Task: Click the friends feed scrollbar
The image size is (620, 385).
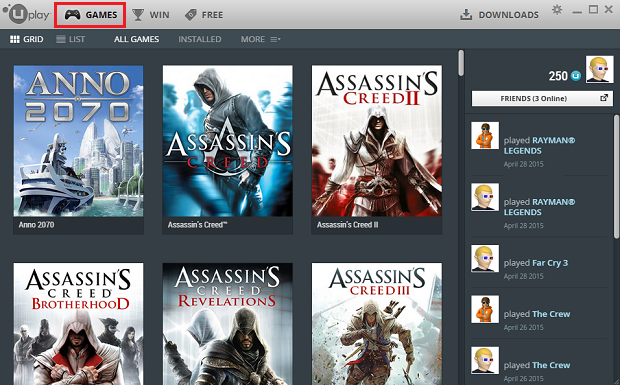Action: point(616,176)
